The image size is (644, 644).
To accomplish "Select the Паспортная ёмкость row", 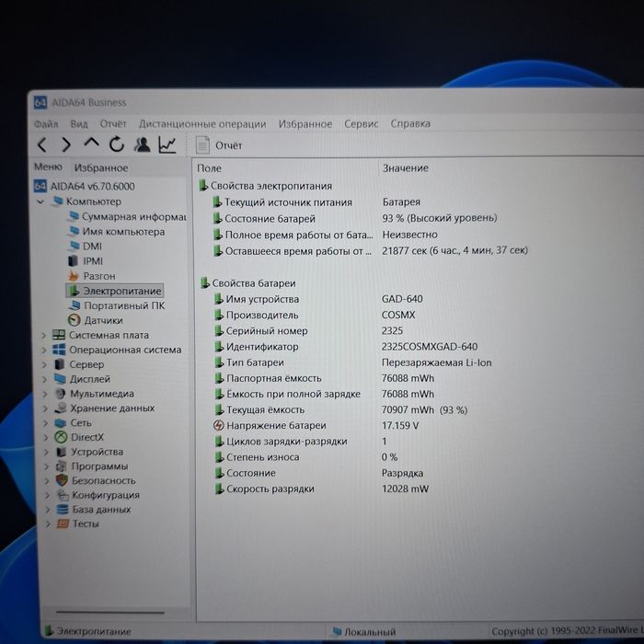I will point(324,378).
